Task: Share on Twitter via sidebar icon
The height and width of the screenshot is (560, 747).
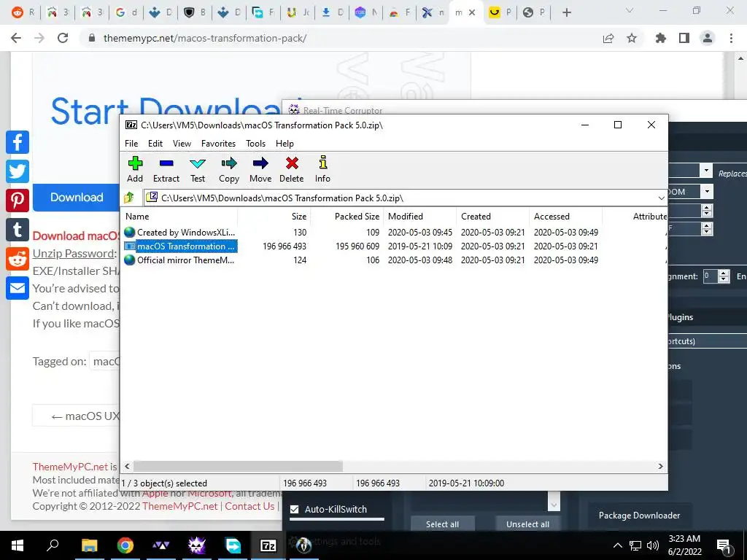Action: pos(18,171)
